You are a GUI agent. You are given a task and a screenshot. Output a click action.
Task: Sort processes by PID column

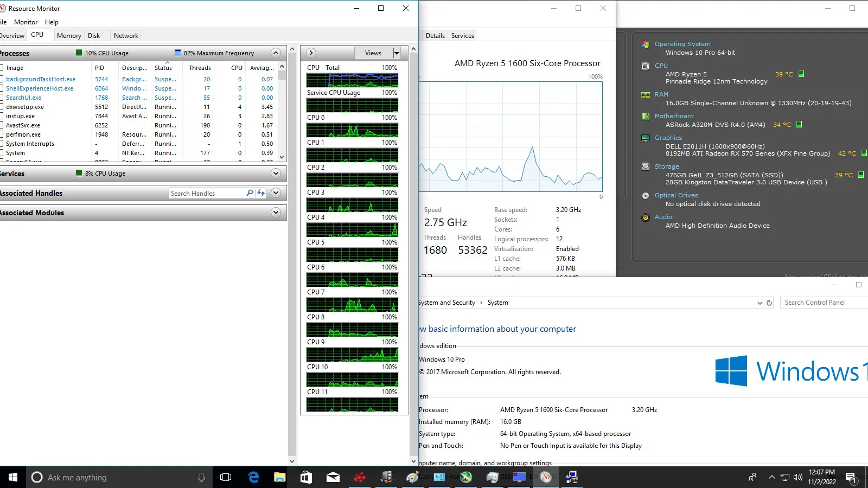100,68
